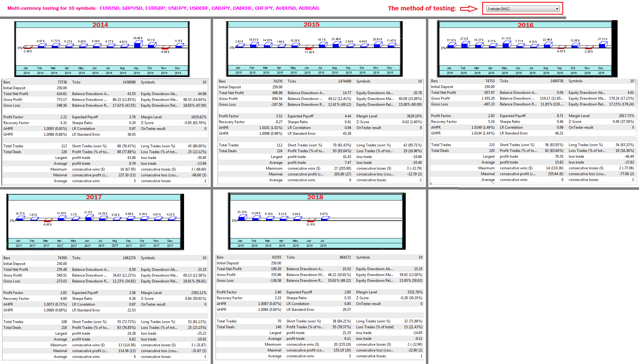639x364 pixels.
Task: Click the red -6.99% November bar in 2014 chart
Action: point(165,48)
